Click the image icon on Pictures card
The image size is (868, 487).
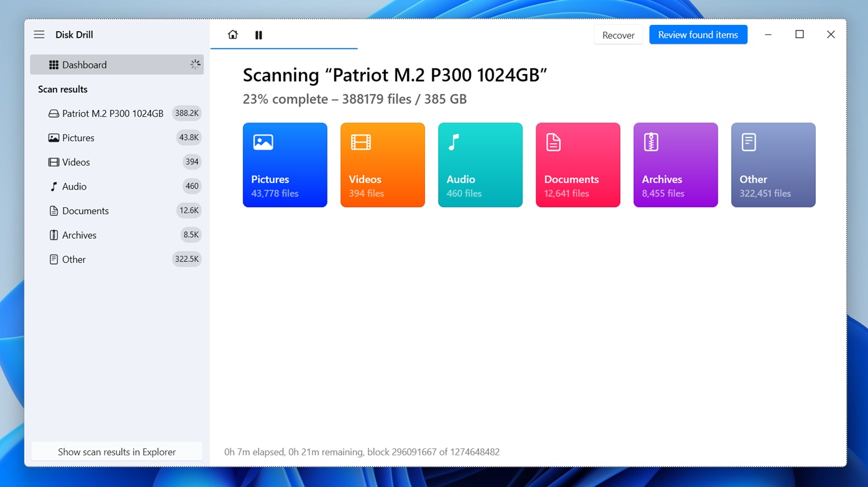click(x=263, y=142)
